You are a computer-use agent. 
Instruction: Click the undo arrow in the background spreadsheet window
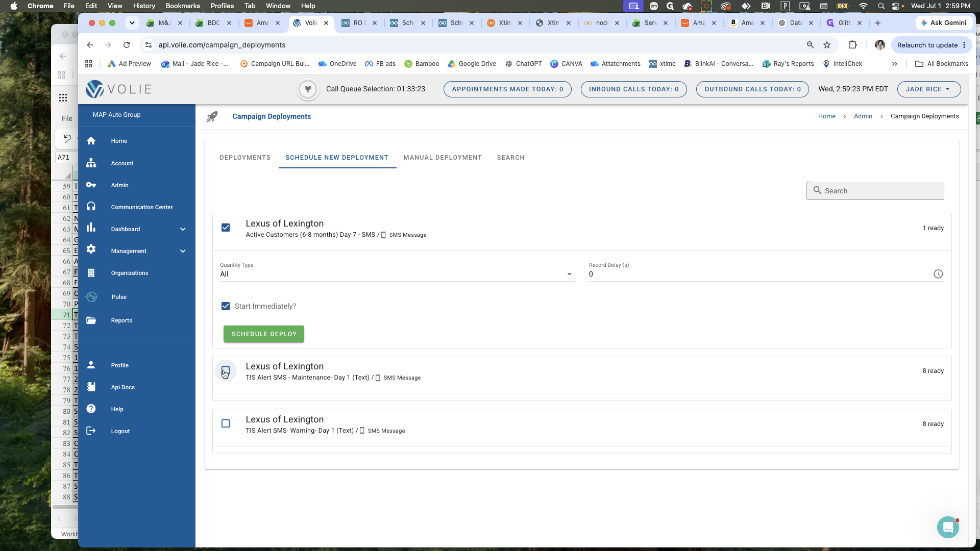coord(67,138)
